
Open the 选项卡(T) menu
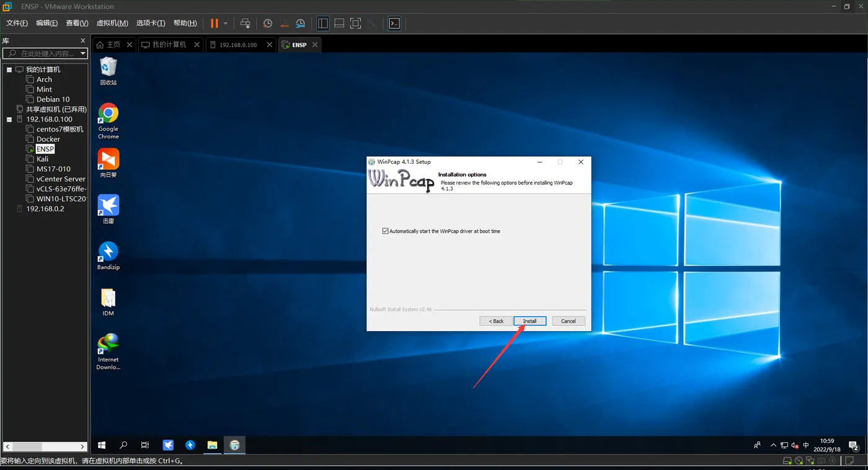[151, 23]
